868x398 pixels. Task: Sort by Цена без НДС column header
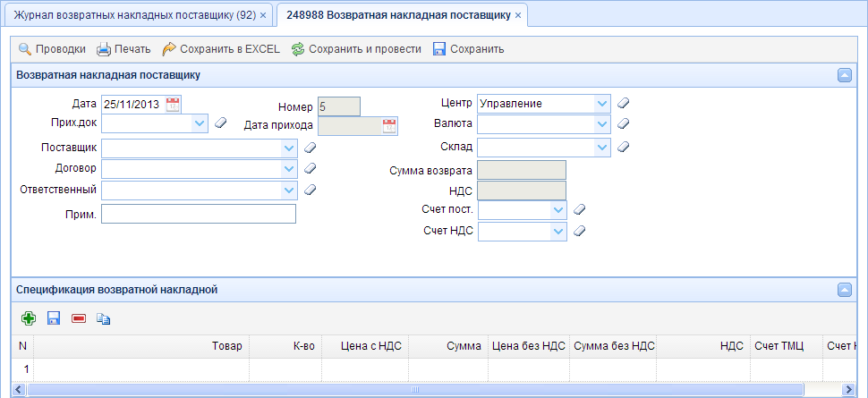(529, 346)
